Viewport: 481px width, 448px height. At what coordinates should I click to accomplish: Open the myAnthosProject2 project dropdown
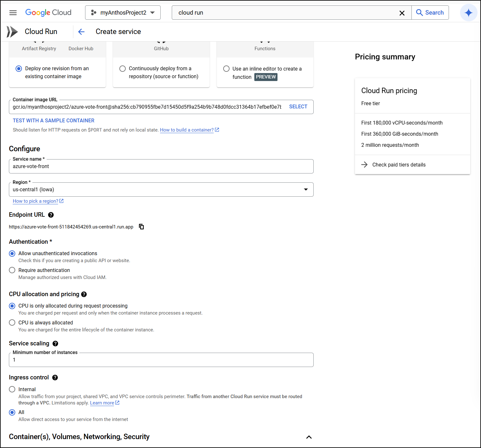point(123,13)
